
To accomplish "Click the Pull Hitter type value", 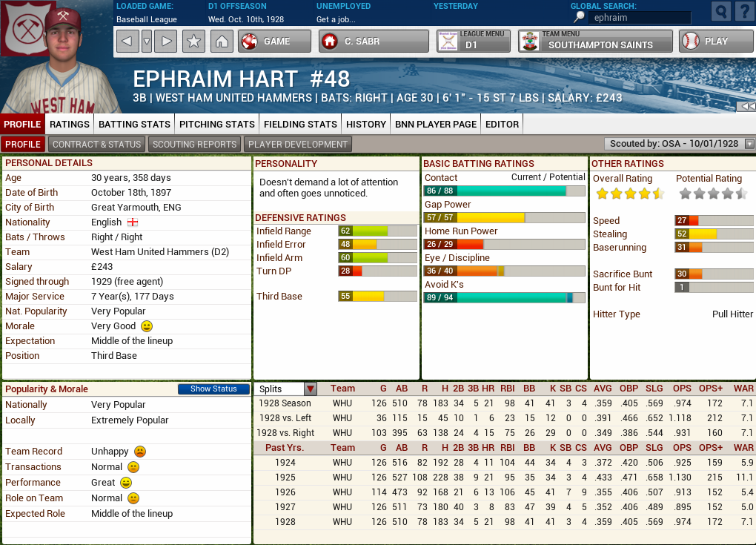I will pyautogui.click(x=732, y=314).
